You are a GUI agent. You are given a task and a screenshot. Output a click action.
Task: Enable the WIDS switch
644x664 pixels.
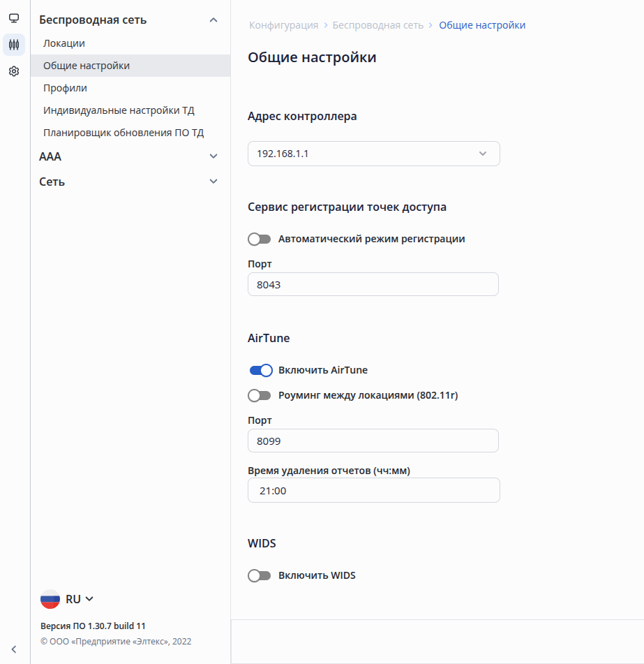coord(260,576)
